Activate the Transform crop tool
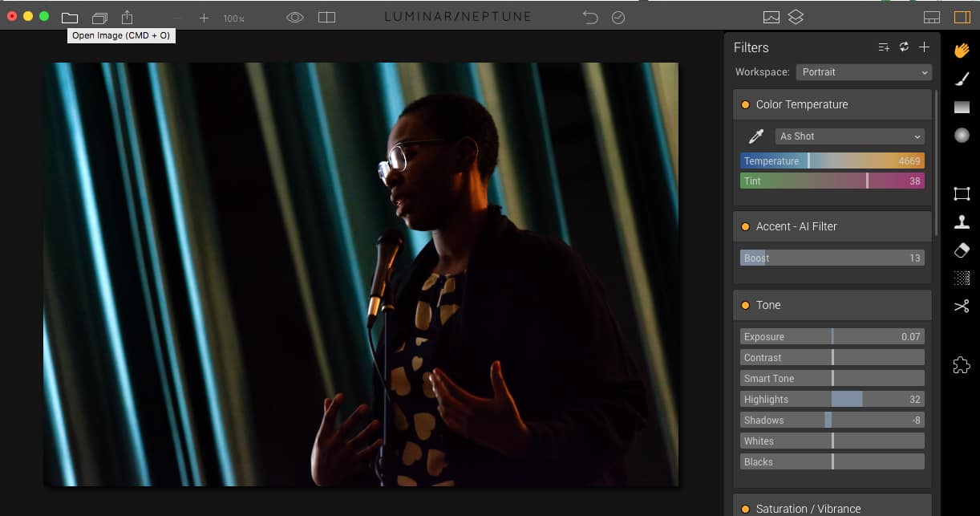This screenshot has height=516, width=980. [x=962, y=193]
